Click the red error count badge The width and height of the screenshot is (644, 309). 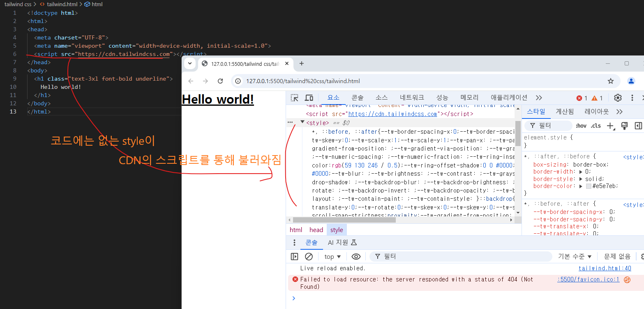(582, 98)
